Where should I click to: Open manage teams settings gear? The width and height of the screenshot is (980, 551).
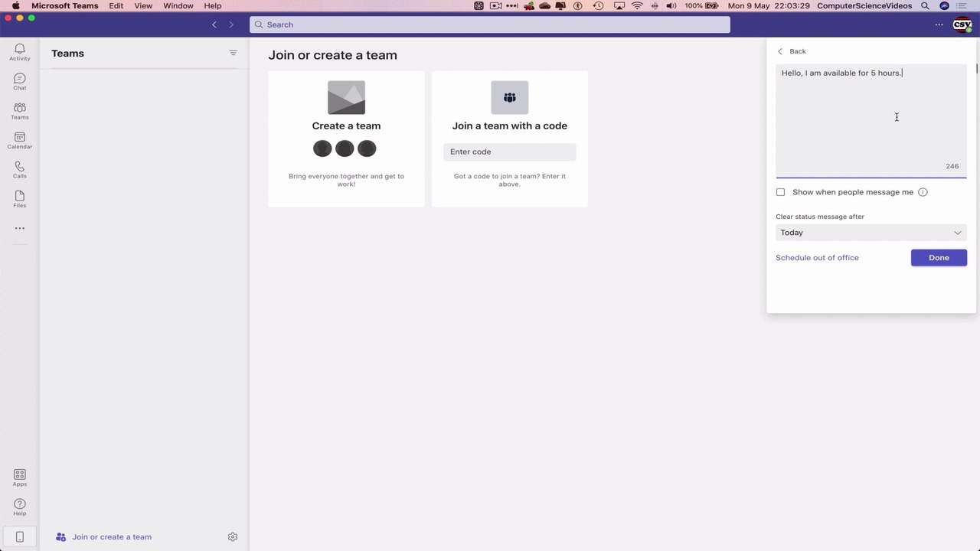pyautogui.click(x=233, y=537)
